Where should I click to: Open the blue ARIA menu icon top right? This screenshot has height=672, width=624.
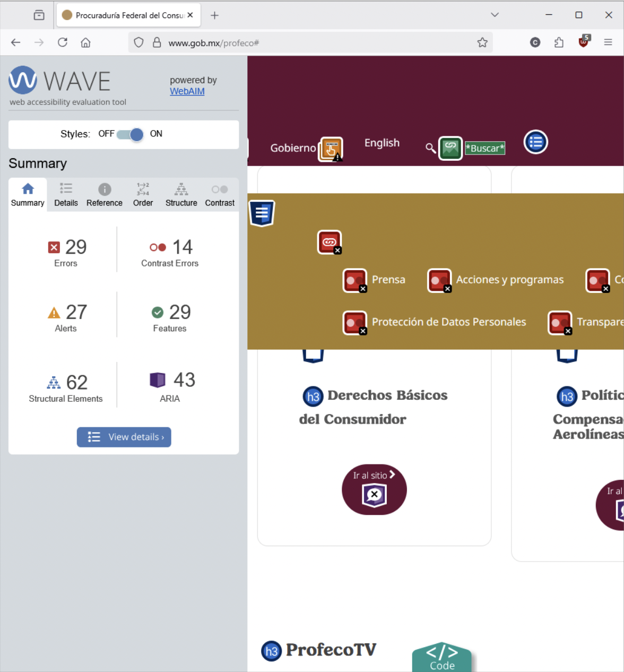[535, 142]
